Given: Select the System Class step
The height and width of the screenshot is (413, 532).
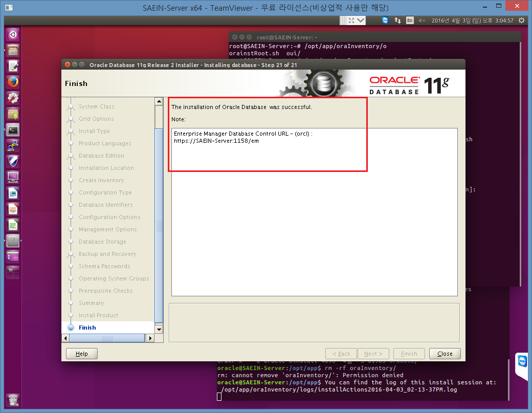Looking at the screenshot, I should tap(96, 106).
